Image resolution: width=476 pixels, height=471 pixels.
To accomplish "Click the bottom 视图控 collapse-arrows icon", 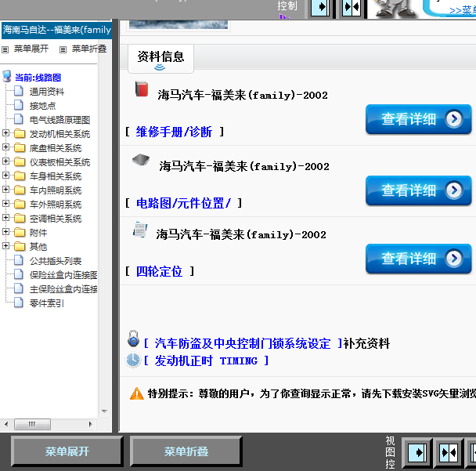I will (449, 453).
